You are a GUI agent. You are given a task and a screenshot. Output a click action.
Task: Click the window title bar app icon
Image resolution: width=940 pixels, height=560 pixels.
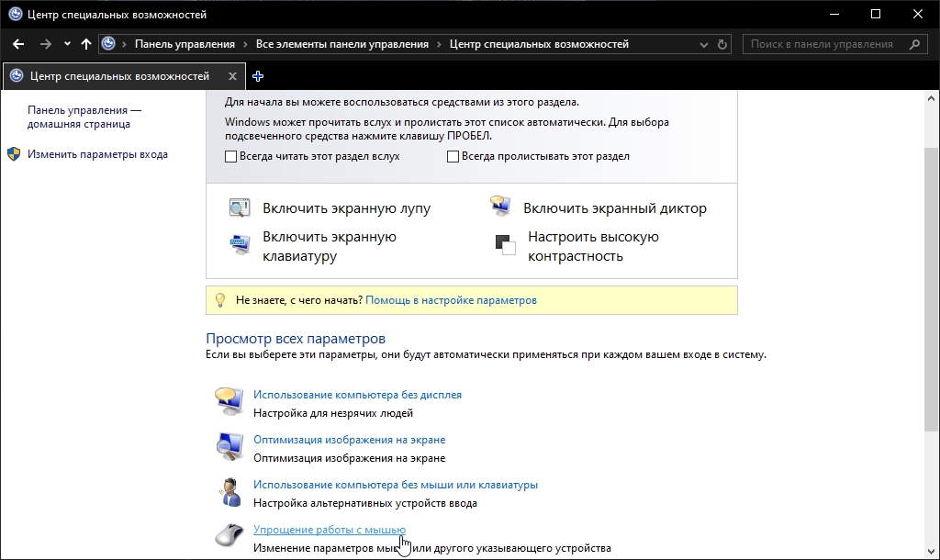click(x=16, y=14)
